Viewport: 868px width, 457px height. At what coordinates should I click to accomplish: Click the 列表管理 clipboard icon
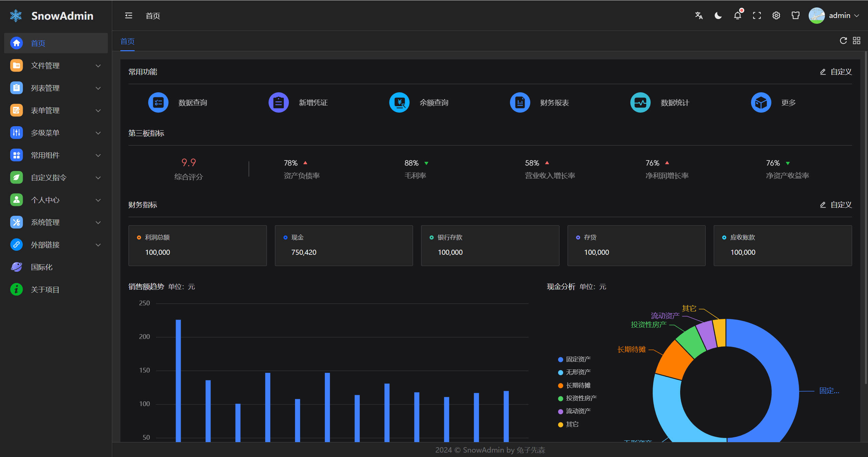click(16, 88)
